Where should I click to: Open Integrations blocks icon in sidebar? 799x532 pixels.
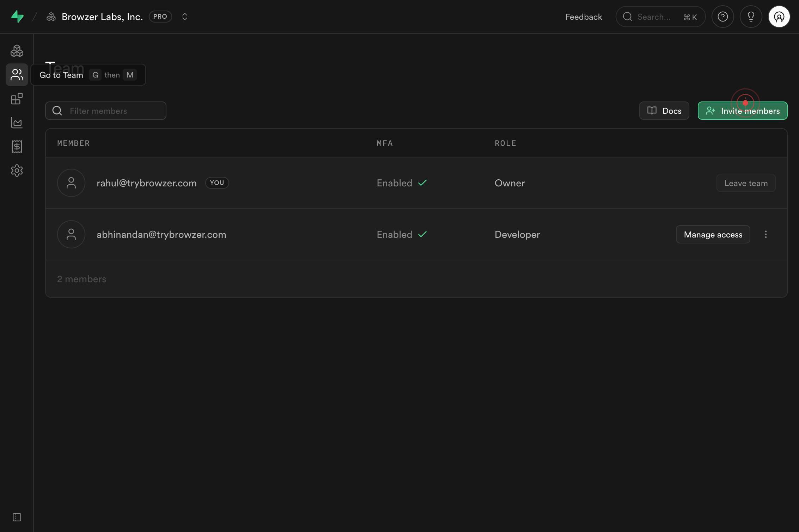point(17,99)
